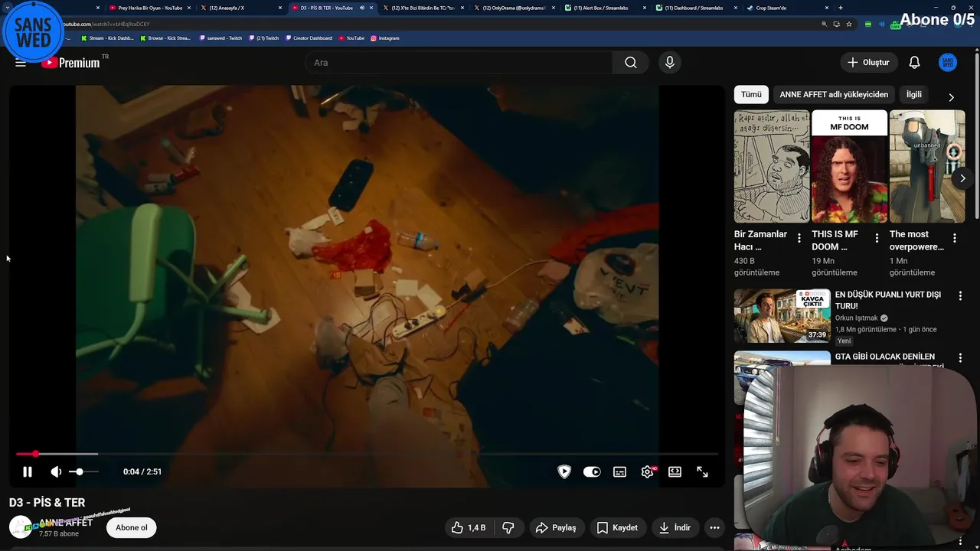The height and width of the screenshot is (551, 980).
Task: Dislike the video with thumbs down
Action: click(508, 527)
